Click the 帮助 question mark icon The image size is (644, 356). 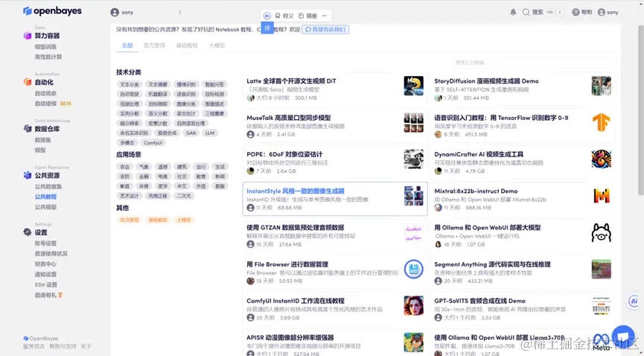576,13
